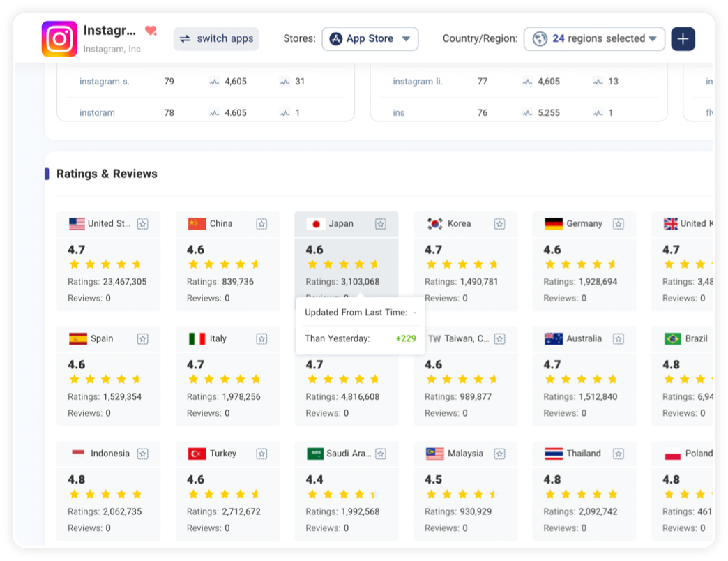This screenshot has width=728, height=561.
Task: Click the United States flag icon
Action: point(77,224)
